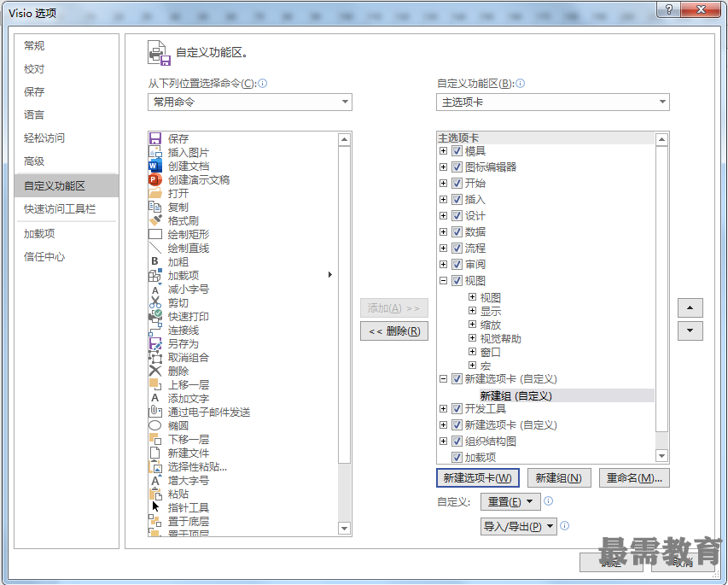
Task: Click the 删除 remove button
Action: pos(394,331)
